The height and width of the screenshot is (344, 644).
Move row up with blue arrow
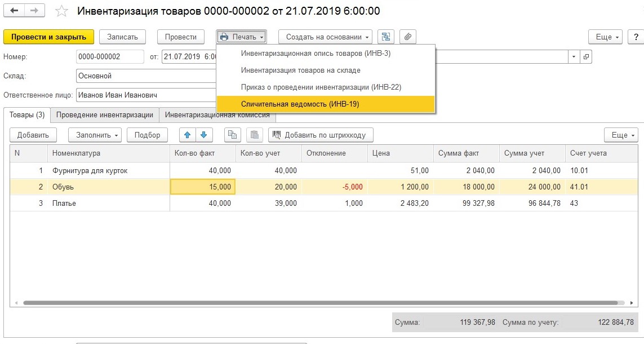(188, 135)
